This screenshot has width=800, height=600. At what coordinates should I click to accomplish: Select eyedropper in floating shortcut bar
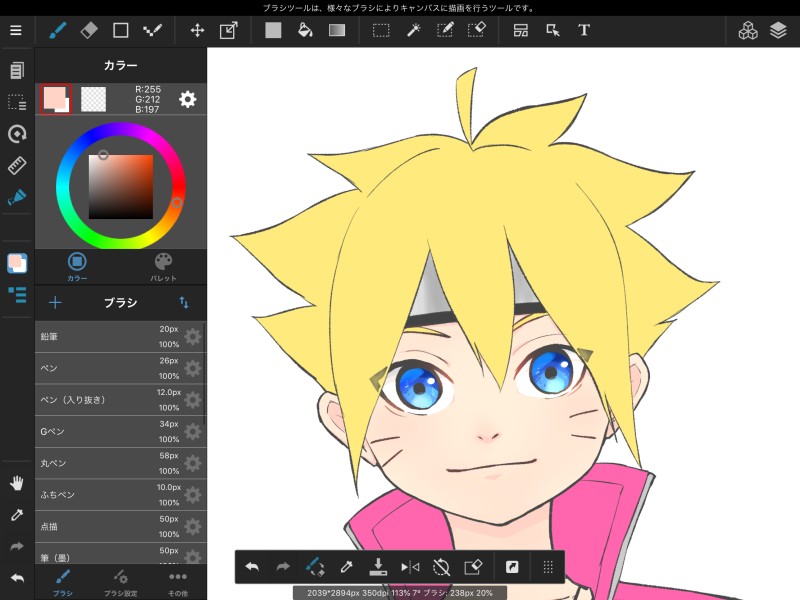click(x=346, y=567)
